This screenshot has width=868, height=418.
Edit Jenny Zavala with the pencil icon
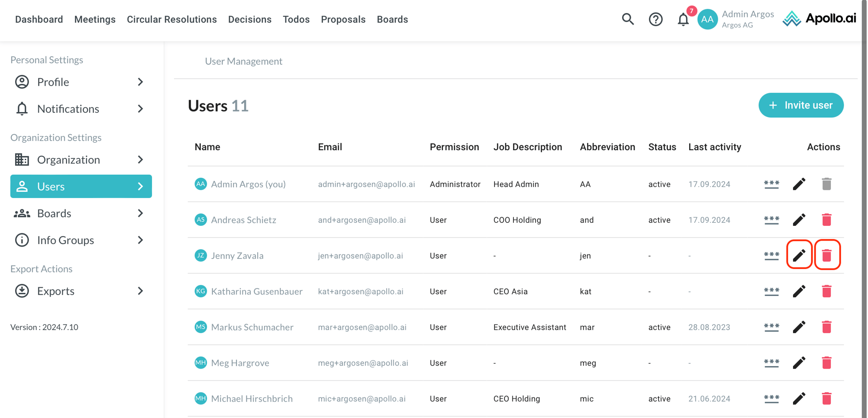[x=799, y=255]
